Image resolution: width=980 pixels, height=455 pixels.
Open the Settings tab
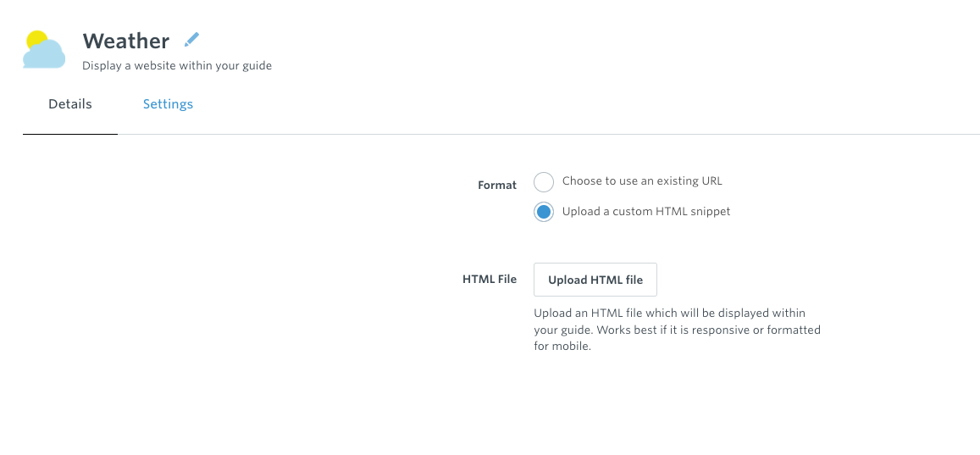point(168,104)
